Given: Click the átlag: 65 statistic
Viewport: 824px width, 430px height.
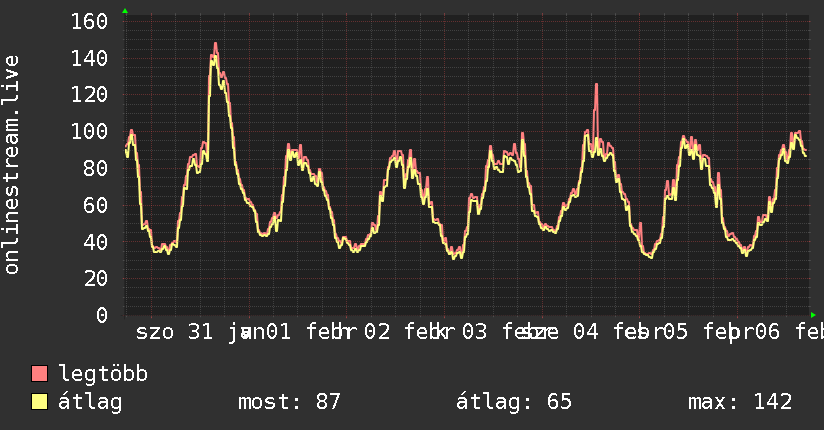Looking at the screenshot, I should [513, 402].
